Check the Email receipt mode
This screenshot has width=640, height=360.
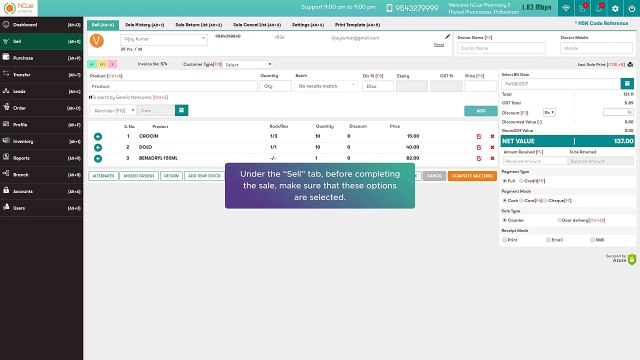point(549,240)
